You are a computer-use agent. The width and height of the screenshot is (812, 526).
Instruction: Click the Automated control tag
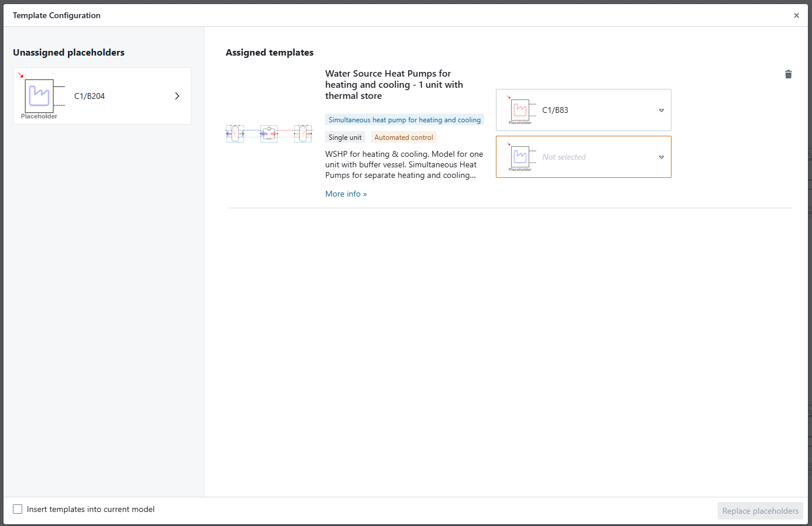[403, 137]
